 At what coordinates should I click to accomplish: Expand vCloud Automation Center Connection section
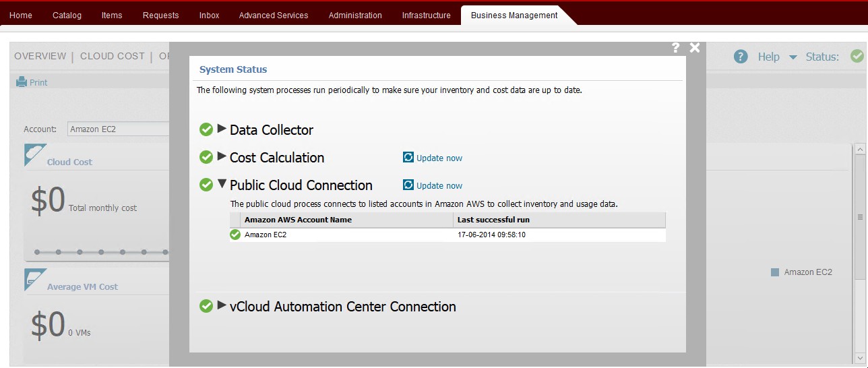point(222,305)
